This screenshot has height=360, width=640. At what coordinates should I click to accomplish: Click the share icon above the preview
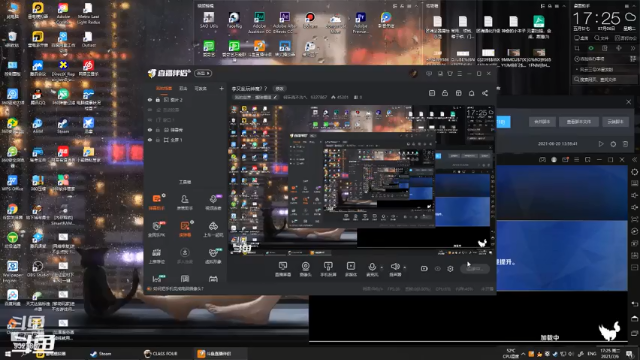click(x=485, y=93)
